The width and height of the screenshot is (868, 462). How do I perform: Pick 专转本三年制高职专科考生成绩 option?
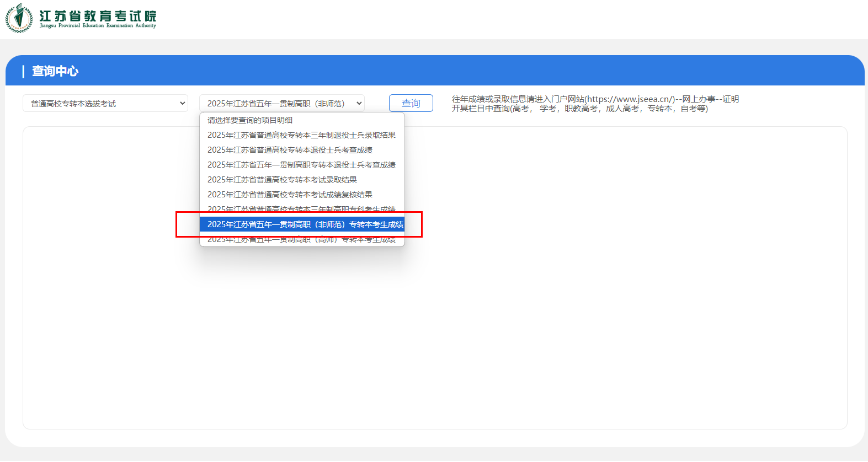pos(301,208)
